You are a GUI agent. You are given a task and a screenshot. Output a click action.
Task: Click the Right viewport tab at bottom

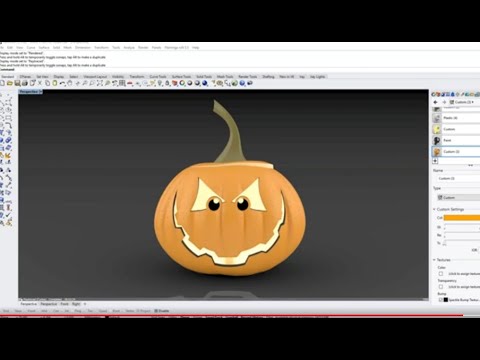point(76,304)
